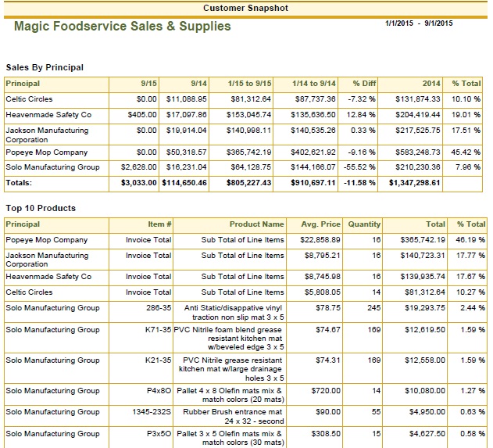Click the 'Item #' column header

tap(159, 224)
